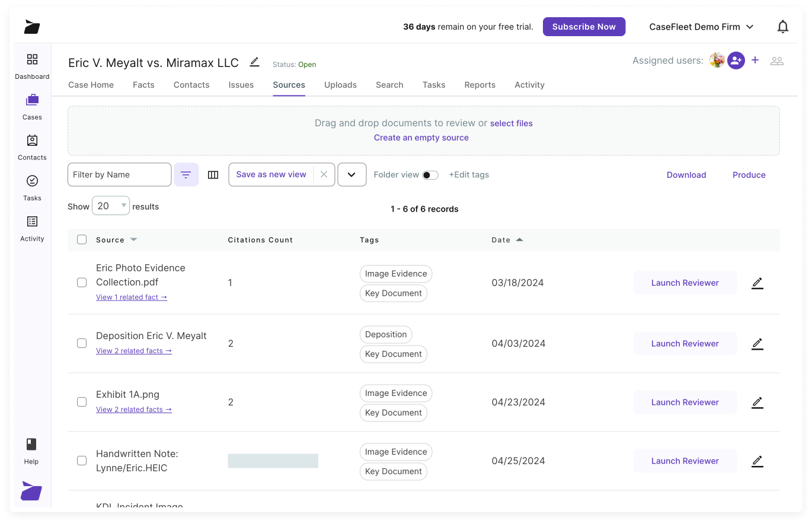This screenshot has width=812, height=524.
Task: Tick the select-all checkbox in table header
Action: [82, 239]
